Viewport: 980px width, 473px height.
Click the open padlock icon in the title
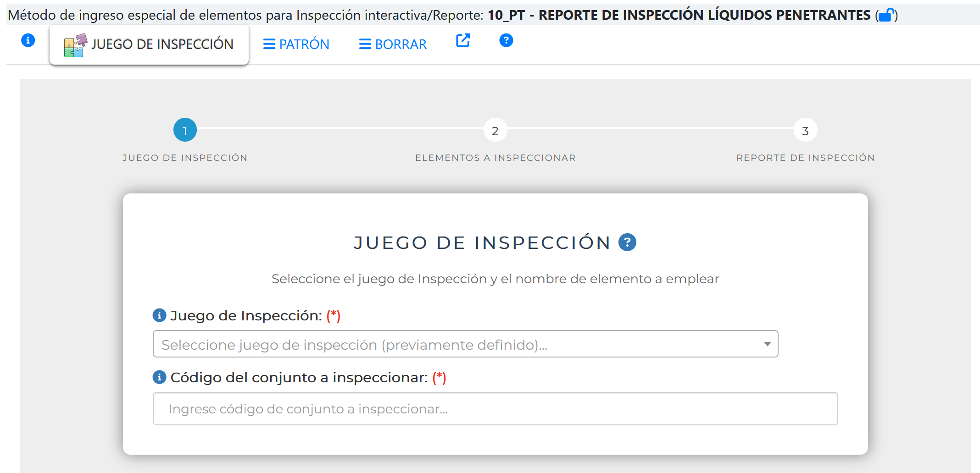pyautogui.click(x=886, y=15)
